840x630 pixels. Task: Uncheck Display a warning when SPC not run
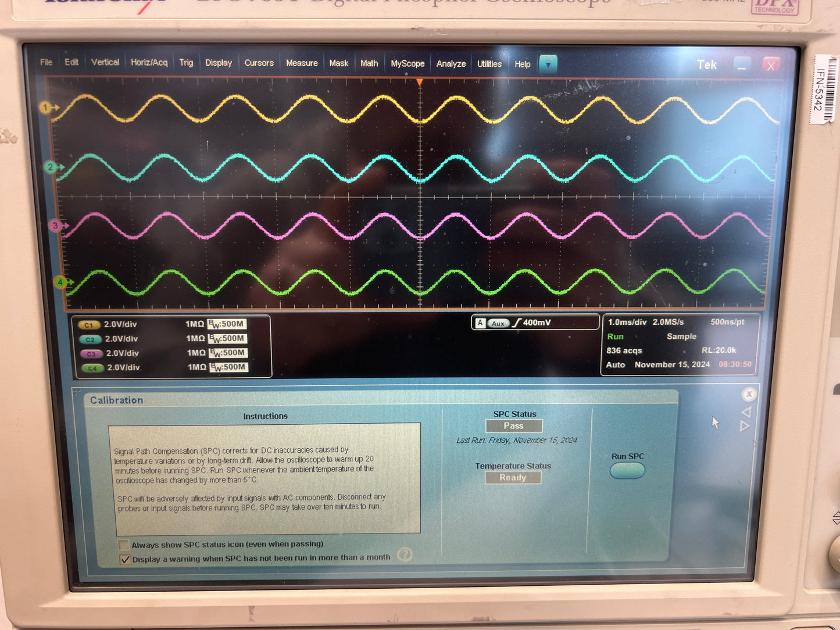[x=125, y=560]
